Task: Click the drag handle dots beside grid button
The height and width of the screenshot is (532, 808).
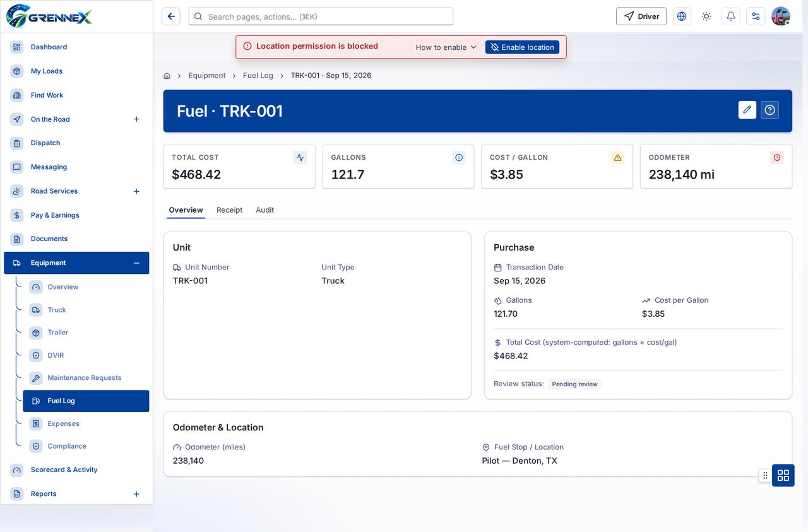Action: (765, 475)
